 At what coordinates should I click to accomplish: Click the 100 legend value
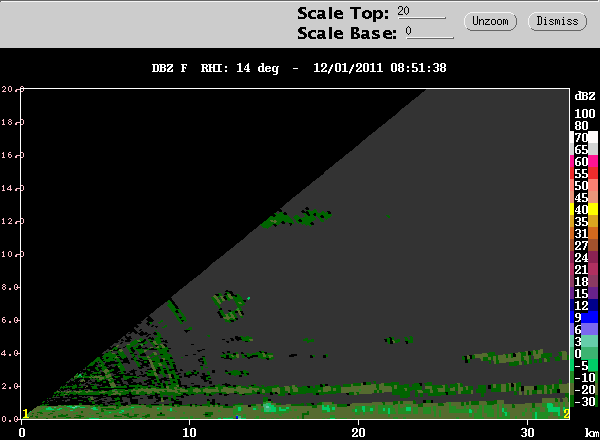585,114
